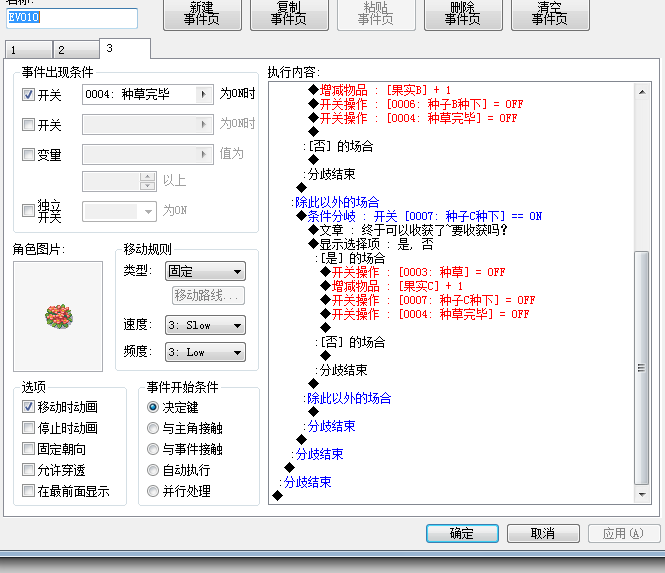Click the flower character graphic thumbnail
Screen dimensions: 665x573
tap(58, 316)
